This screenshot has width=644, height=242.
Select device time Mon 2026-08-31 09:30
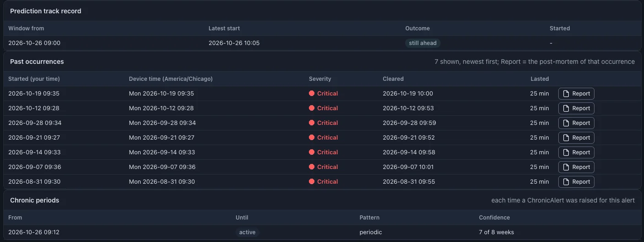[x=162, y=182]
